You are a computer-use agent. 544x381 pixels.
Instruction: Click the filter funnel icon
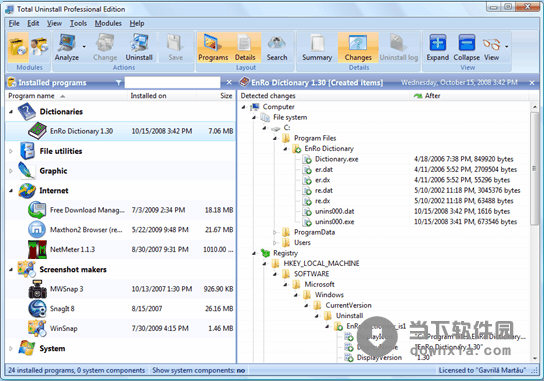[x=119, y=83]
